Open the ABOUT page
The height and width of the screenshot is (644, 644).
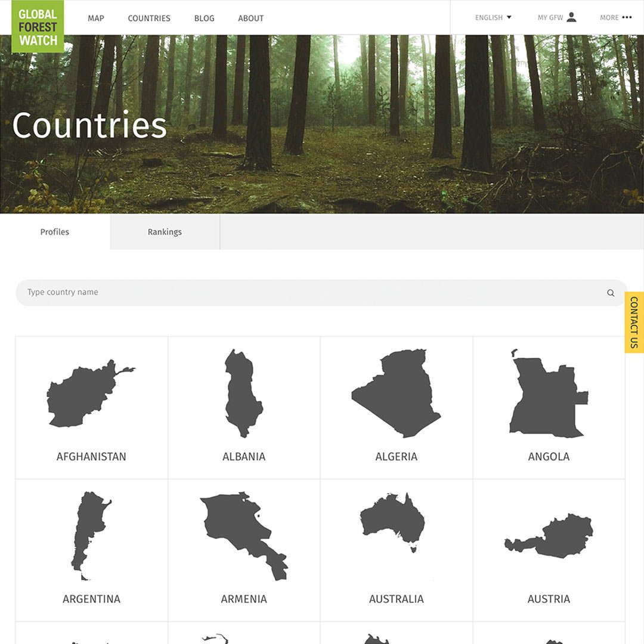(x=250, y=18)
